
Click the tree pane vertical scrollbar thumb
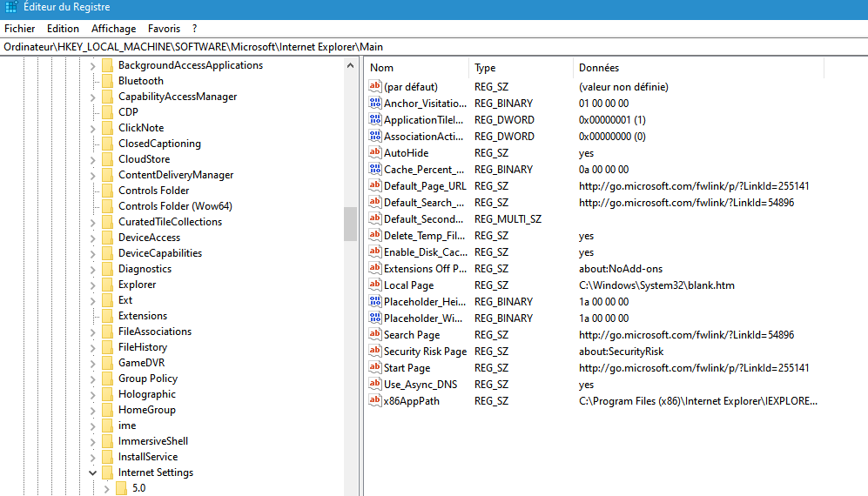click(350, 224)
